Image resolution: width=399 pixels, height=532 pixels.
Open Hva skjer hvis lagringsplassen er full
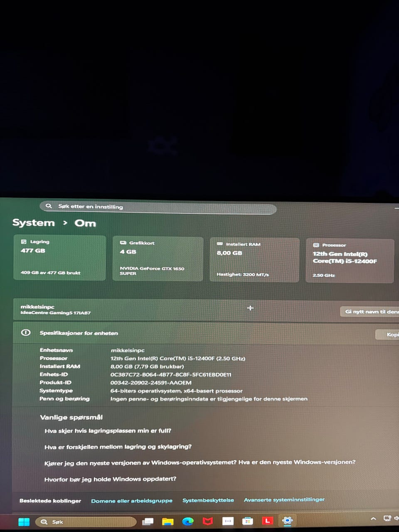coord(108,431)
